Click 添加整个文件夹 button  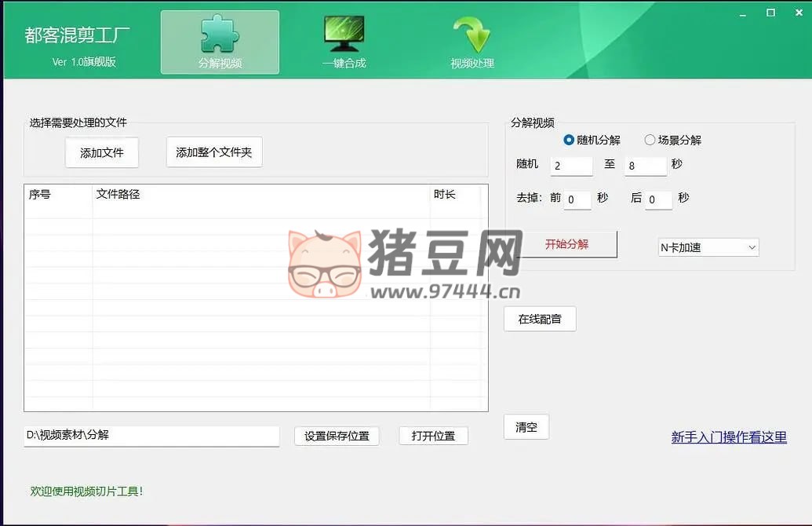213,152
